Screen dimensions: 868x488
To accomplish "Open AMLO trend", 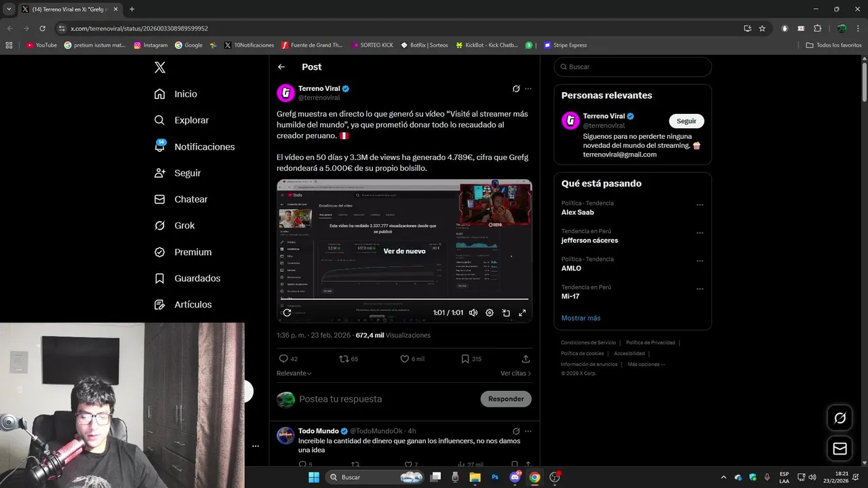I will [571, 268].
